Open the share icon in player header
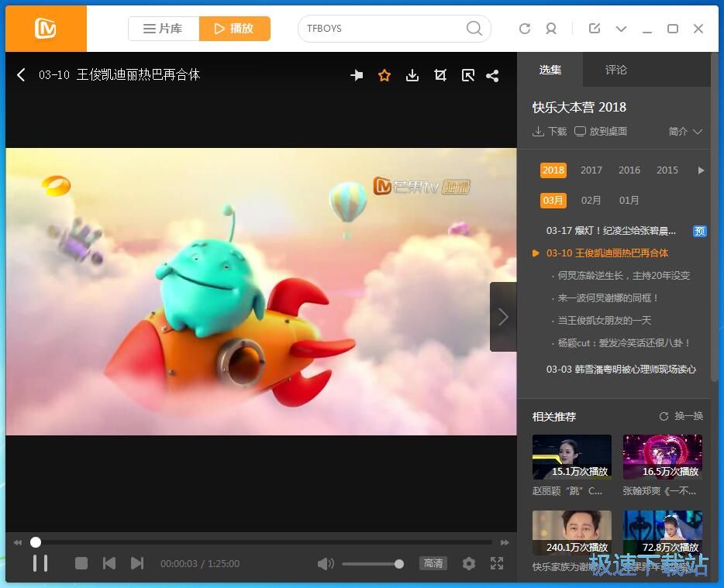The image size is (724, 588). [492, 75]
